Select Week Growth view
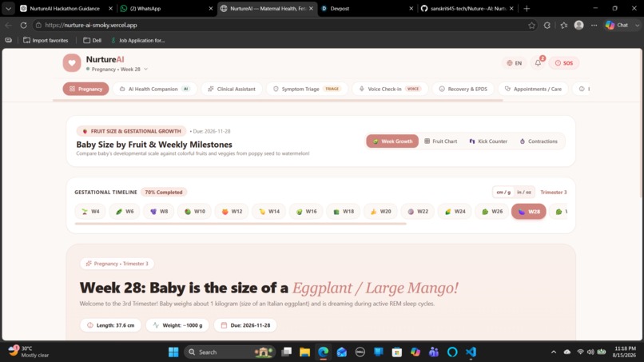Image resolution: width=644 pixels, height=362 pixels. tap(392, 141)
